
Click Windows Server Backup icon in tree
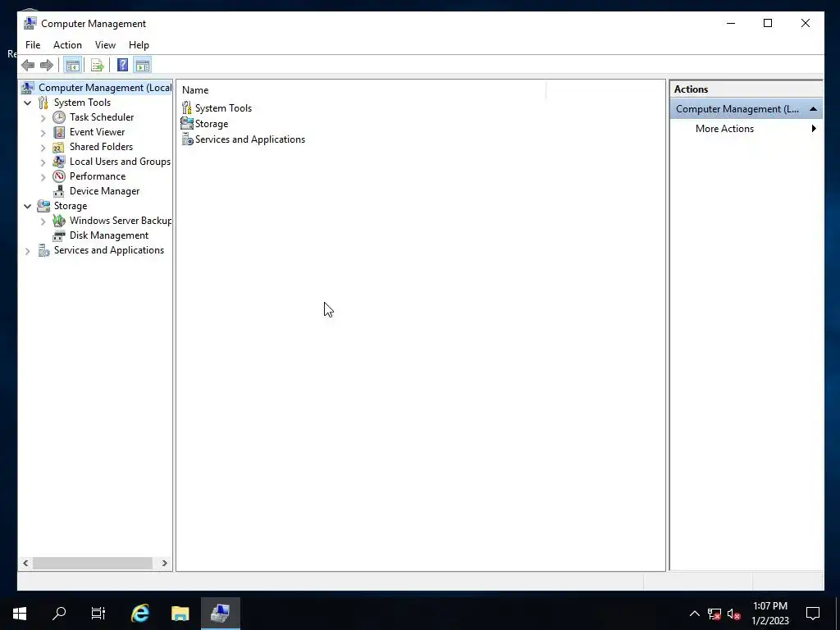pyautogui.click(x=59, y=221)
